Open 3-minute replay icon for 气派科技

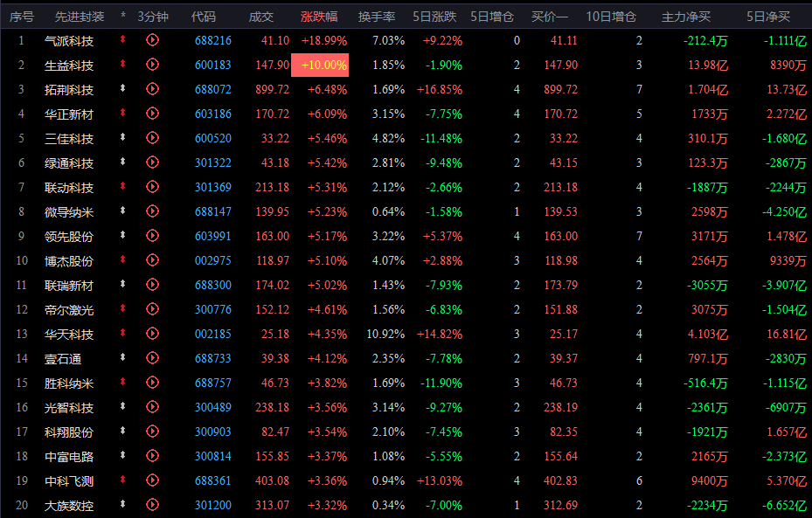click(x=152, y=40)
